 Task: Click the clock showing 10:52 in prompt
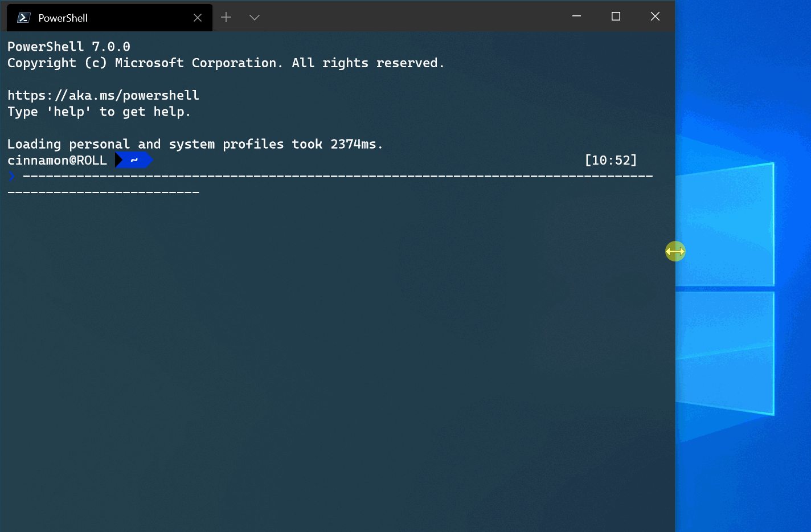click(611, 160)
